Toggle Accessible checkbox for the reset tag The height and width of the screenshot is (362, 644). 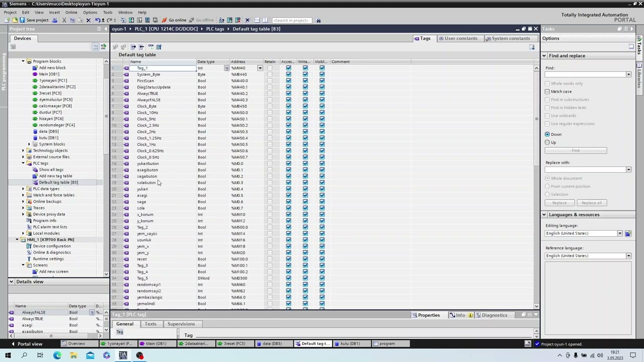288,259
